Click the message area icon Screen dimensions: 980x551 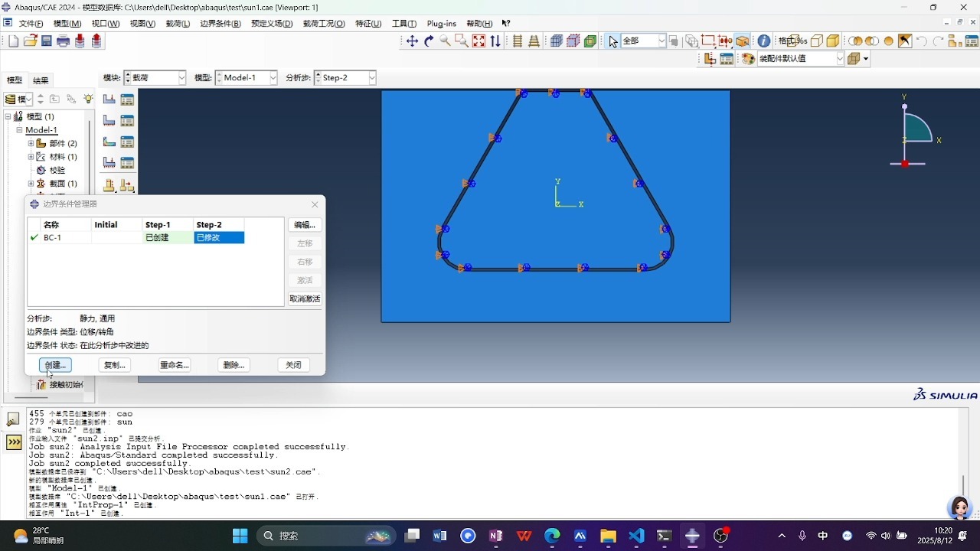tap(13, 419)
